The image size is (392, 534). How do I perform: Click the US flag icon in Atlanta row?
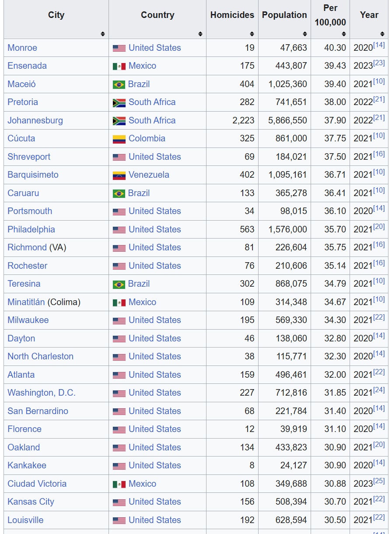119,375
